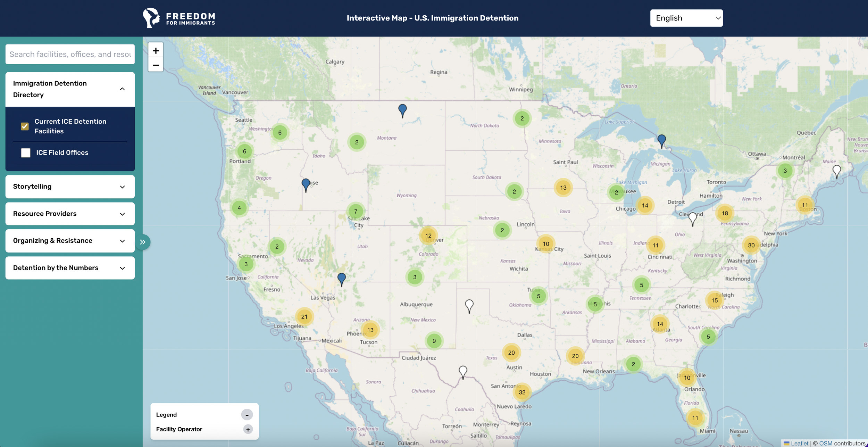Click the Freedom for Immigrants logo
This screenshot has height=447, width=868.
pos(179,18)
